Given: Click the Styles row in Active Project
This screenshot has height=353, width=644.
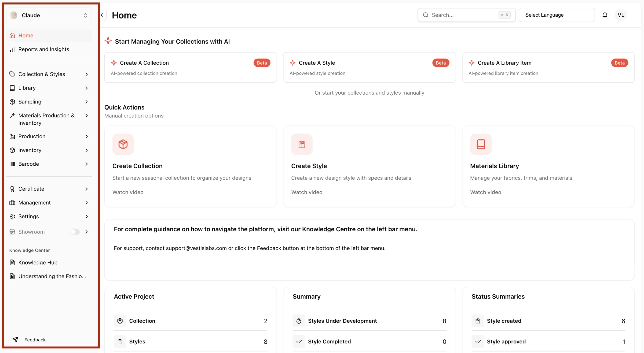Looking at the screenshot, I should [191, 341].
